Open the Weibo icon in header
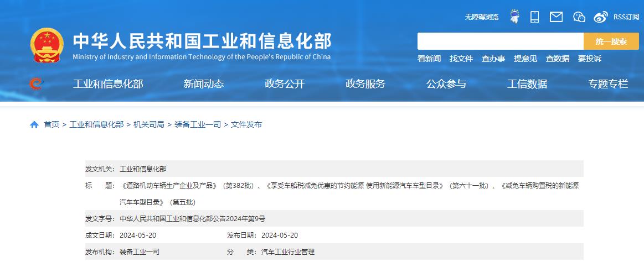 tap(600, 17)
